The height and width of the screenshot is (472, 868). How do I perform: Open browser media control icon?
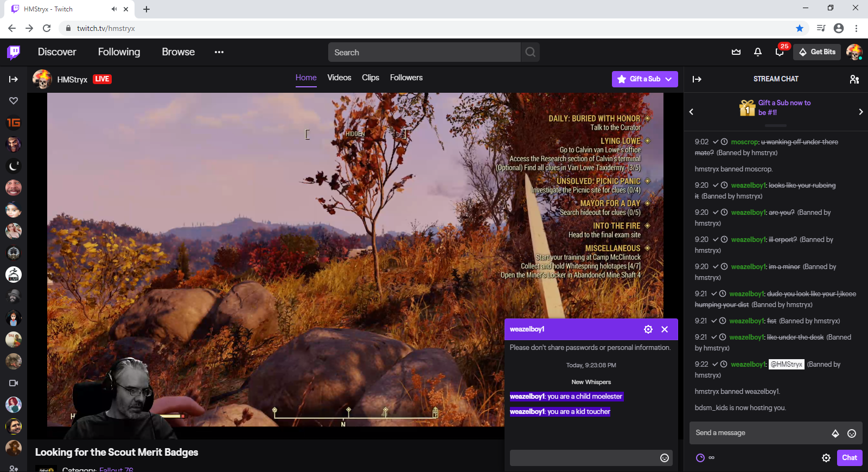[x=821, y=28]
